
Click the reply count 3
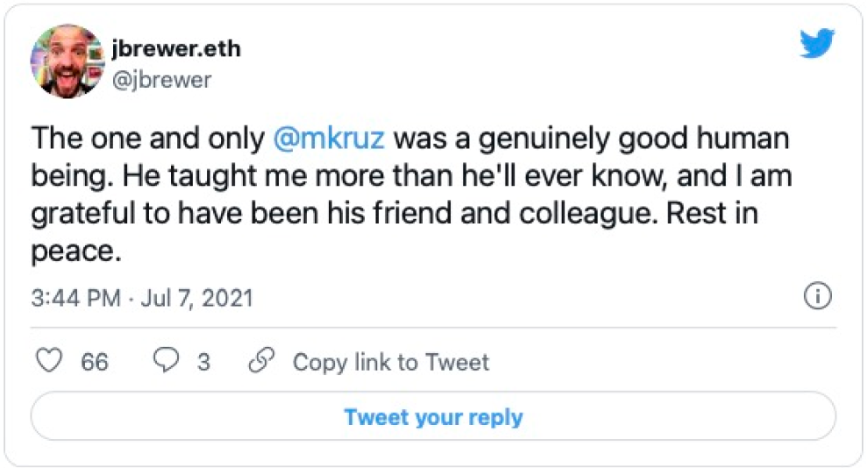pos(203,362)
